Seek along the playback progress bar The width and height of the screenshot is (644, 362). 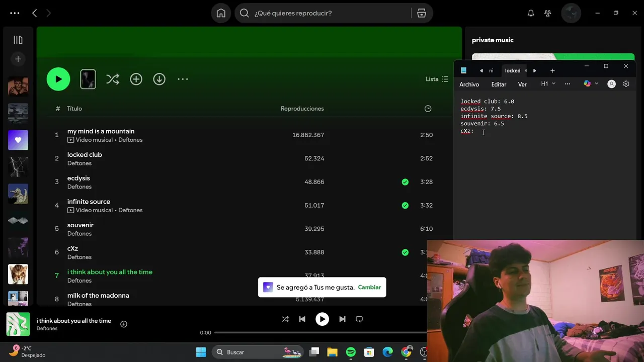click(x=321, y=332)
